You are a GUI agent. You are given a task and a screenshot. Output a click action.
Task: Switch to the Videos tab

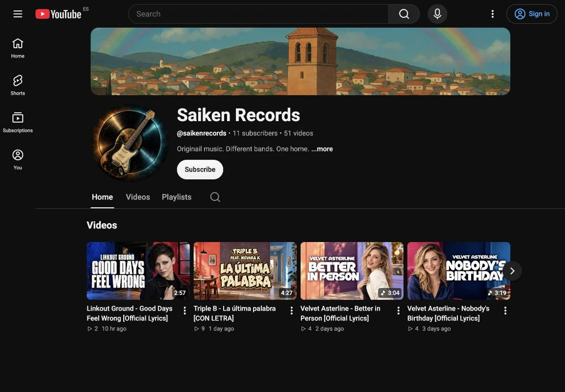click(x=138, y=197)
